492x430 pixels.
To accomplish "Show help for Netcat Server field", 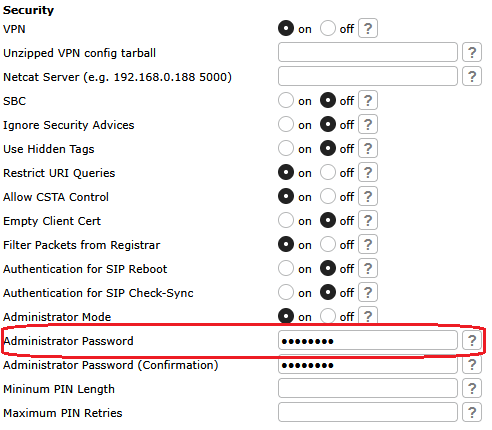I will (472, 76).
